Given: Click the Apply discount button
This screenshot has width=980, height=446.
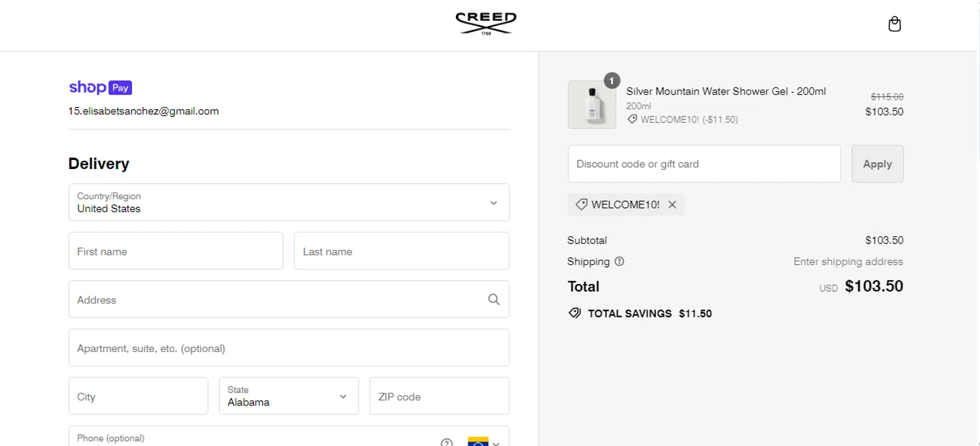Looking at the screenshot, I should click(x=877, y=164).
